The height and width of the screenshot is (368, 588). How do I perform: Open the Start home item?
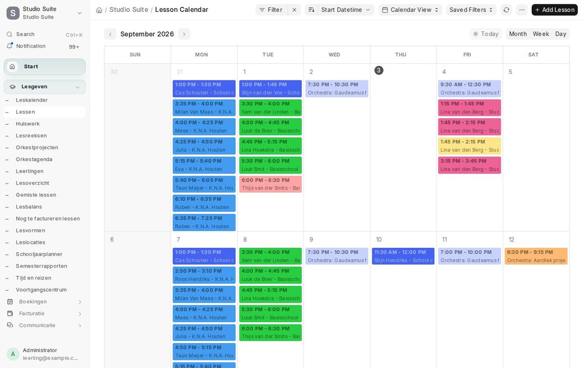pyautogui.click(x=45, y=67)
